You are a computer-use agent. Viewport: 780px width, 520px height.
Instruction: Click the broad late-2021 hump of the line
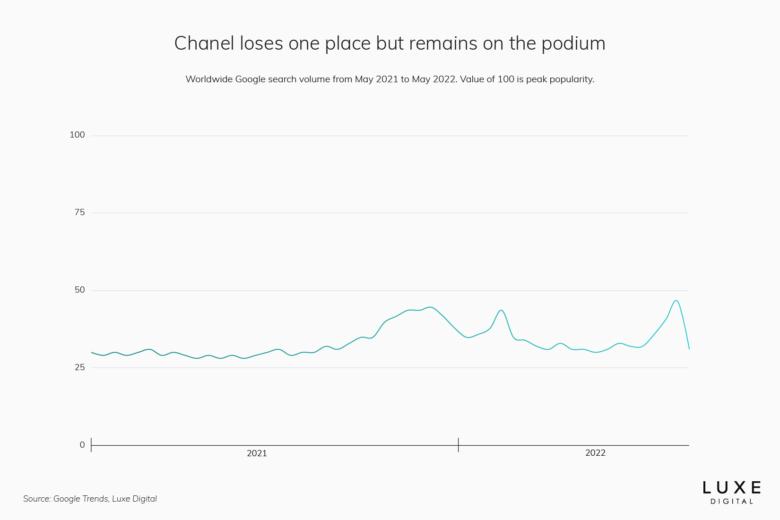(428, 308)
